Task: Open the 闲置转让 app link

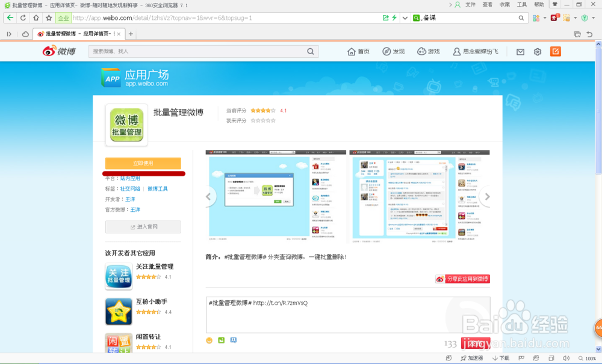Action: (148, 337)
